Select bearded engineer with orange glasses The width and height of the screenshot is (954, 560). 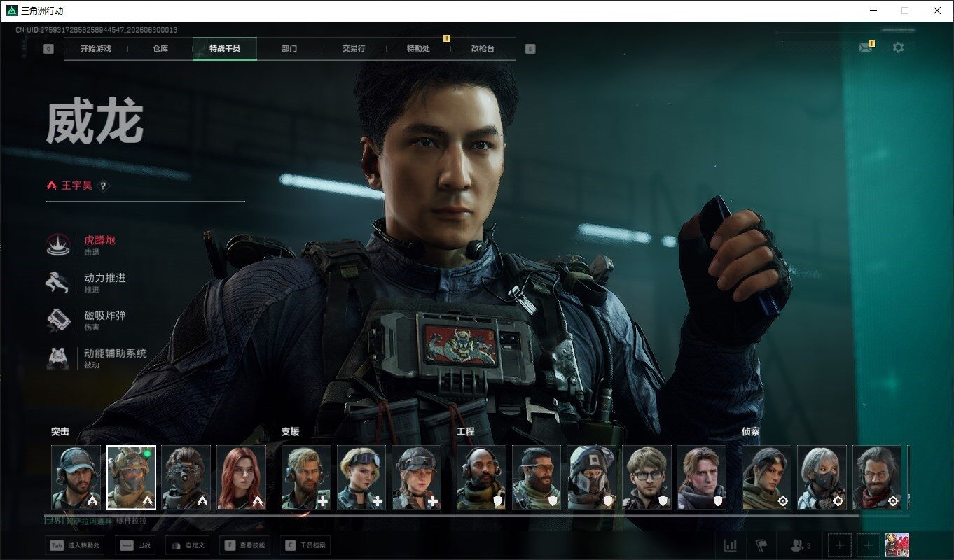click(537, 477)
